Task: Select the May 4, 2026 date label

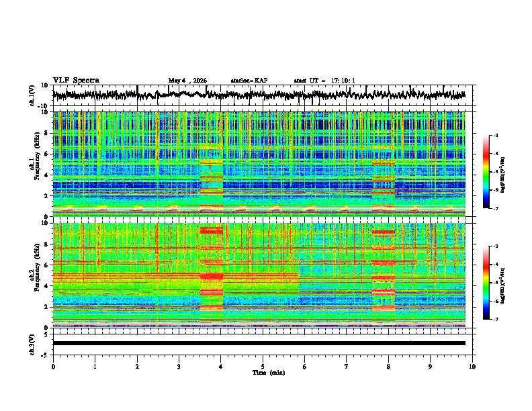Action: tap(187, 81)
